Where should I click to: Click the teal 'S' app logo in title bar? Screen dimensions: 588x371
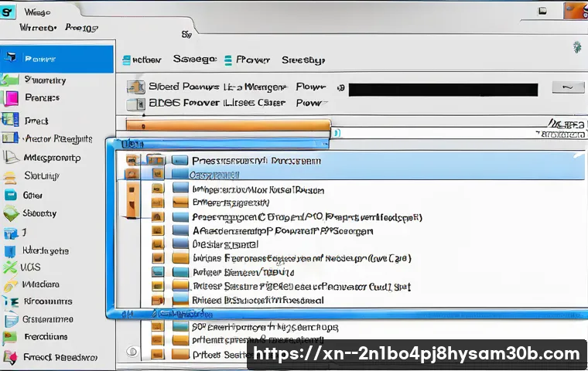tap(8, 12)
